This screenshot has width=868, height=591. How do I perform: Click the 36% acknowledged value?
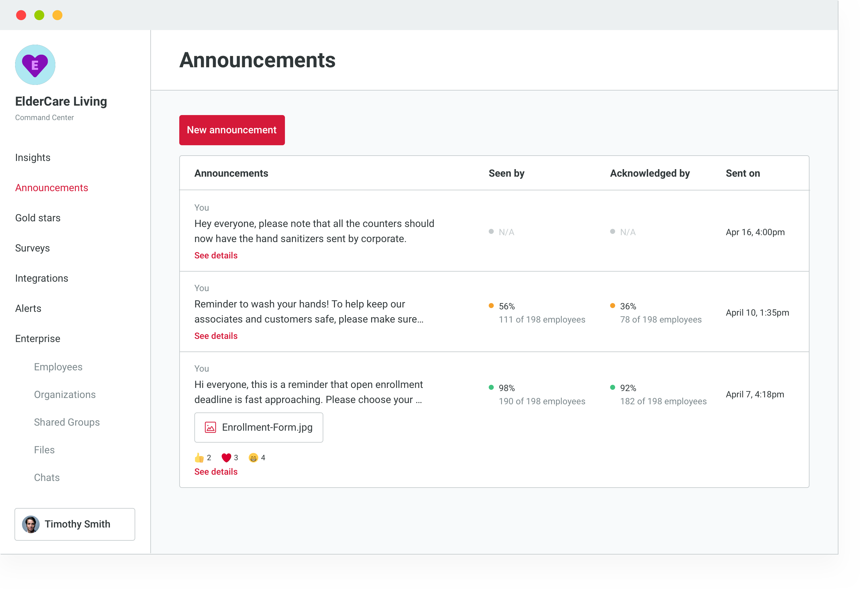coord(628,306)
